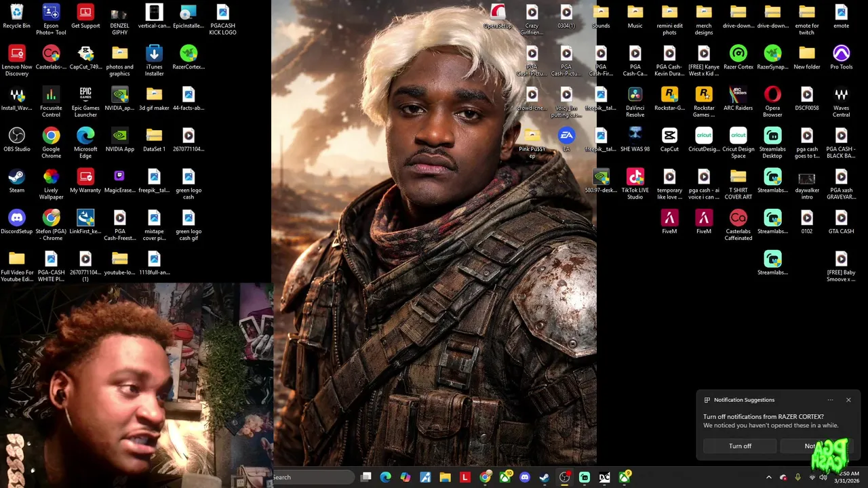The width and height of the screenshot is (868, 488).
Task: Launch Streamlabs Desktop shortcut
Action: coord(772,143)
